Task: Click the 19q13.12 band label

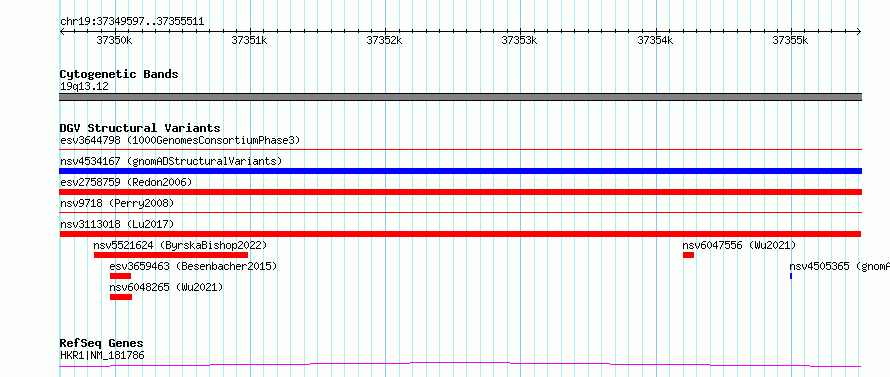Action: click(84, 86)
